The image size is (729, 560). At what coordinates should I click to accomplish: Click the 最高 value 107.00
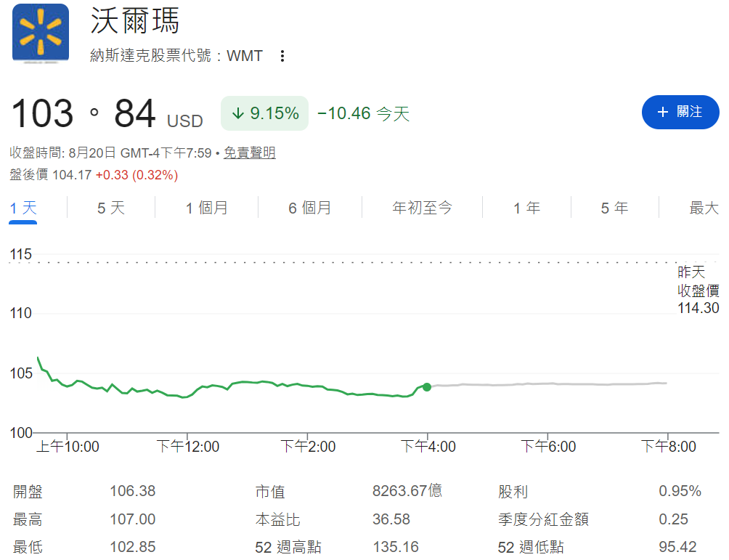132,519
